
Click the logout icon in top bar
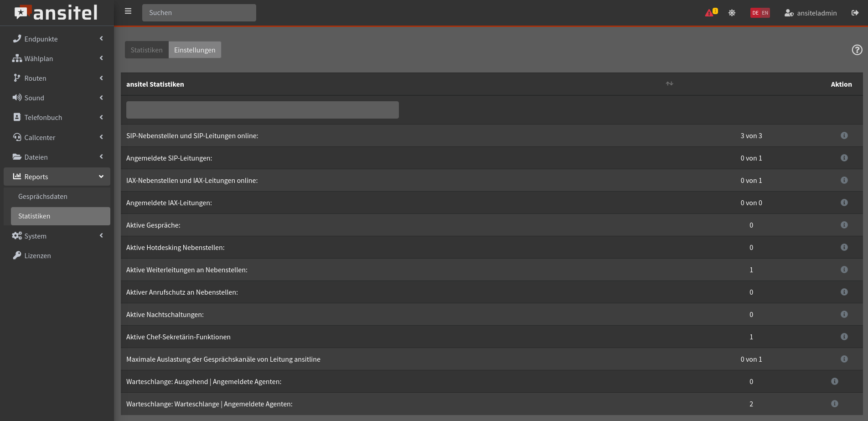(x=855, y=13)
